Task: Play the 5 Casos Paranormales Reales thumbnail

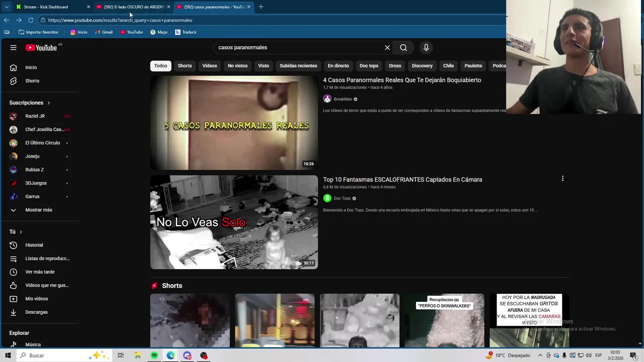Action: (234, 123)
